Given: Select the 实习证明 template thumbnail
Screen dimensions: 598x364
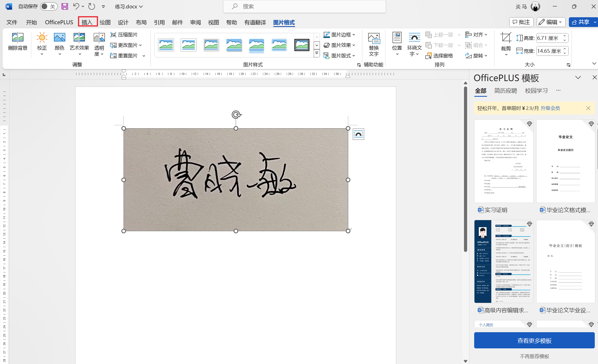Looking at the screenshot, I should pos(504,161).
